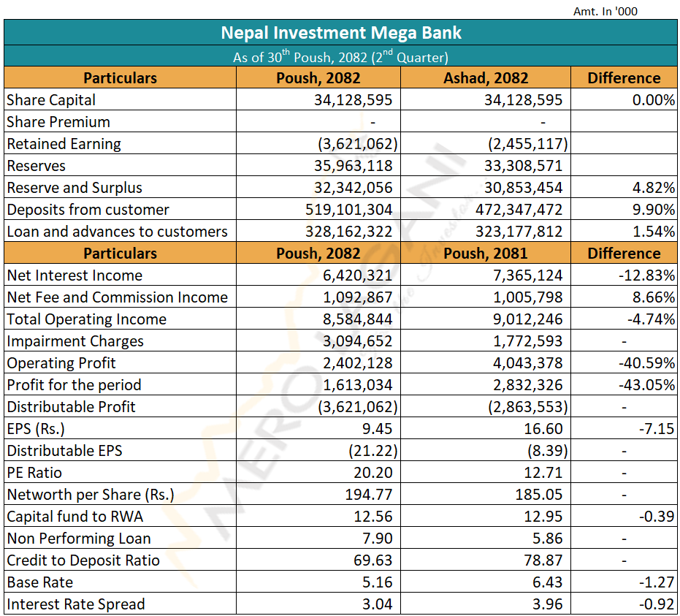Select the Profit for the period label
Image resolution: width=680 pixels, height=616 pixels.
tap(74, 385)
